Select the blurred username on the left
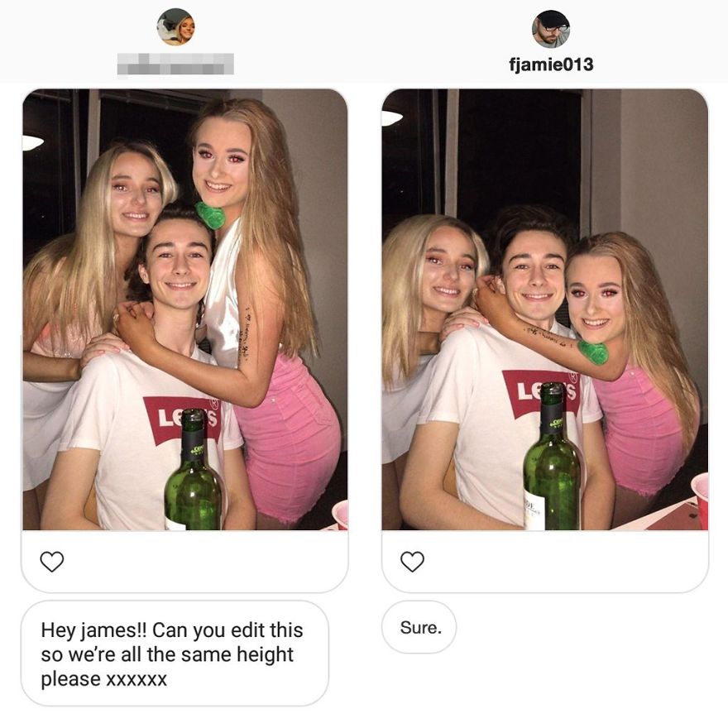Viewport: 728px width, 728px height. 175,64
